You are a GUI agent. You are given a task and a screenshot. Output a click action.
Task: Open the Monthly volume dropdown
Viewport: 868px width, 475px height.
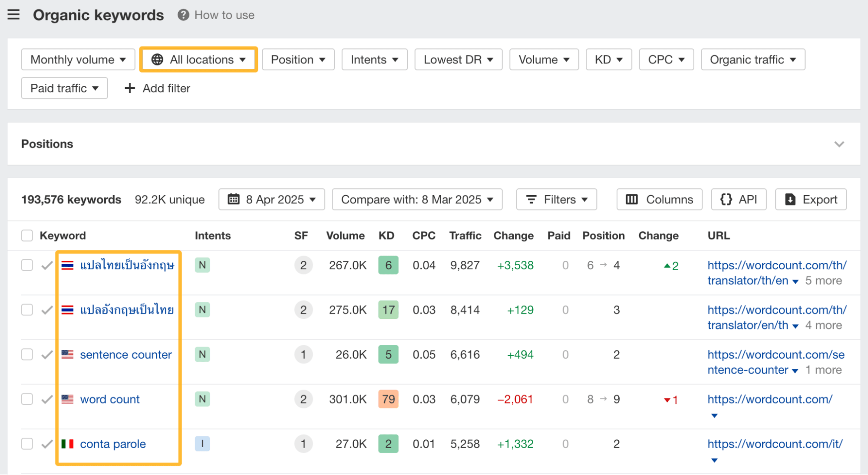point(78,59)
